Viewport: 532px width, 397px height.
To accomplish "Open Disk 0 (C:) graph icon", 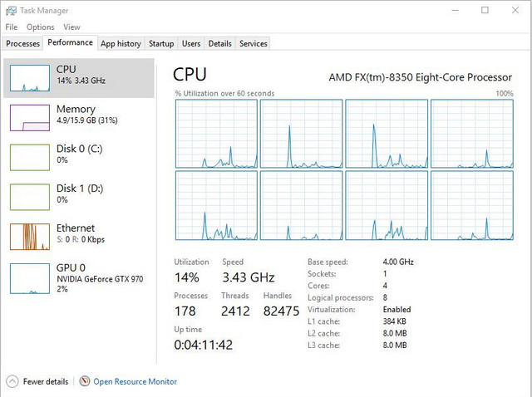I will 30,157.
